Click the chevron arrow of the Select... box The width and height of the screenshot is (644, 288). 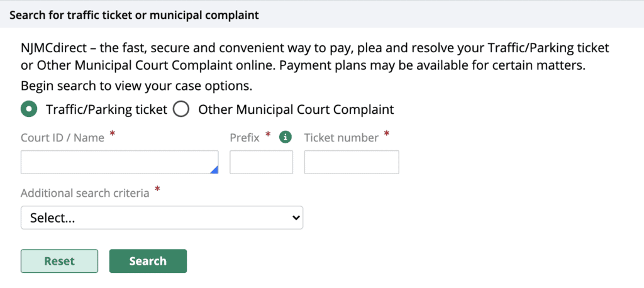tap(296, 218)
